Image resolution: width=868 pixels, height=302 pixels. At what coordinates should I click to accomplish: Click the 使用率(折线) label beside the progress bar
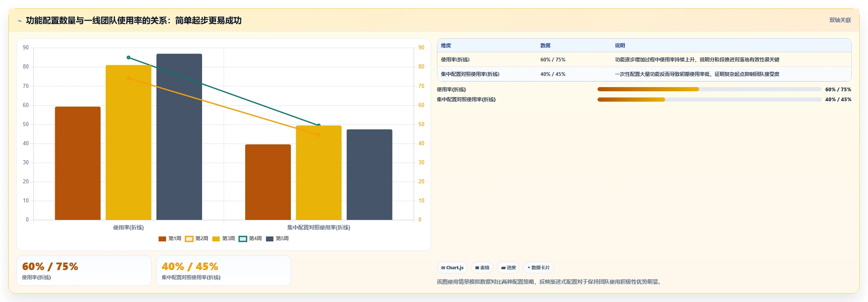point(451,90)
